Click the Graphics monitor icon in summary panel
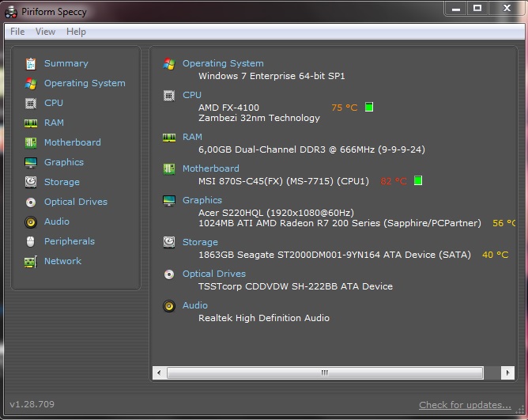 (x=169, y=201)
